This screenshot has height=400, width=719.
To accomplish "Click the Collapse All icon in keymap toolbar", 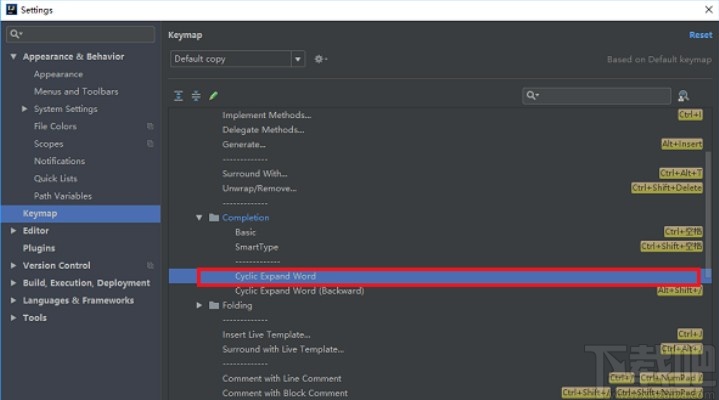I will point(196,96).
